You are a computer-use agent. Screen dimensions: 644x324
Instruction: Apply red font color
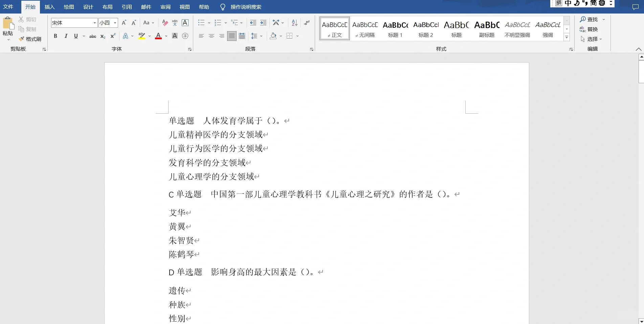click(x=158, y=36)
